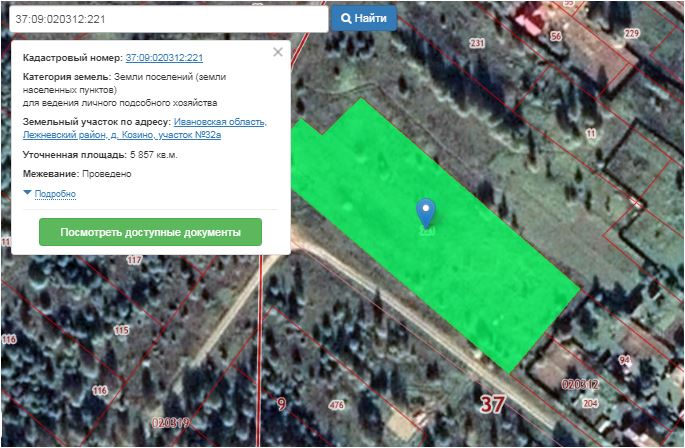Click Посмотреть доступные документы button
The width and height of the screenshot is (685, 448).
(150, 232)
